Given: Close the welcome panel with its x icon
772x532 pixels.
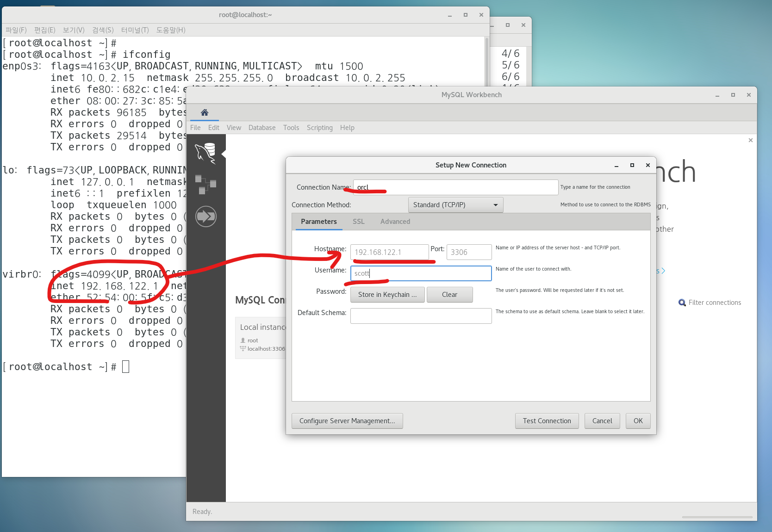Looking at the screenshot, I should pos(751,140).
